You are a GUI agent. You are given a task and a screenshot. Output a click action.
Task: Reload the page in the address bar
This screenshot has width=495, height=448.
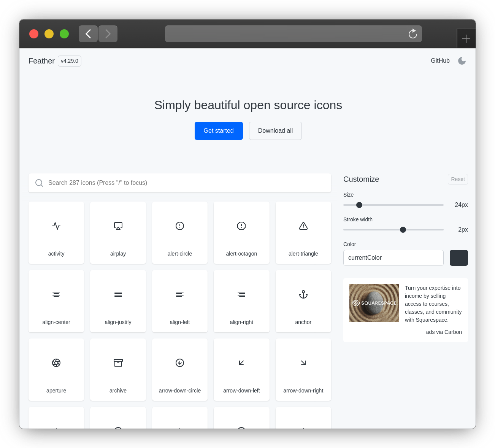tap(413, 34)
